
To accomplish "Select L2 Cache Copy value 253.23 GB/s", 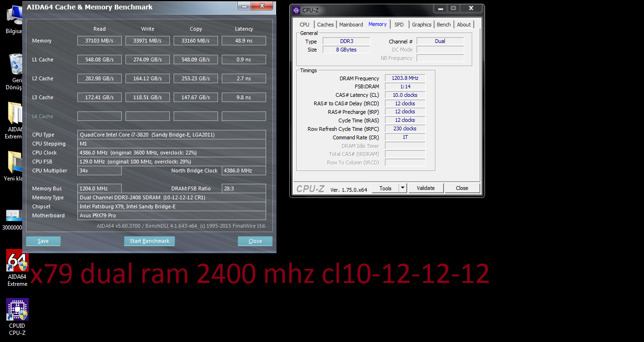I will [196, 78].
